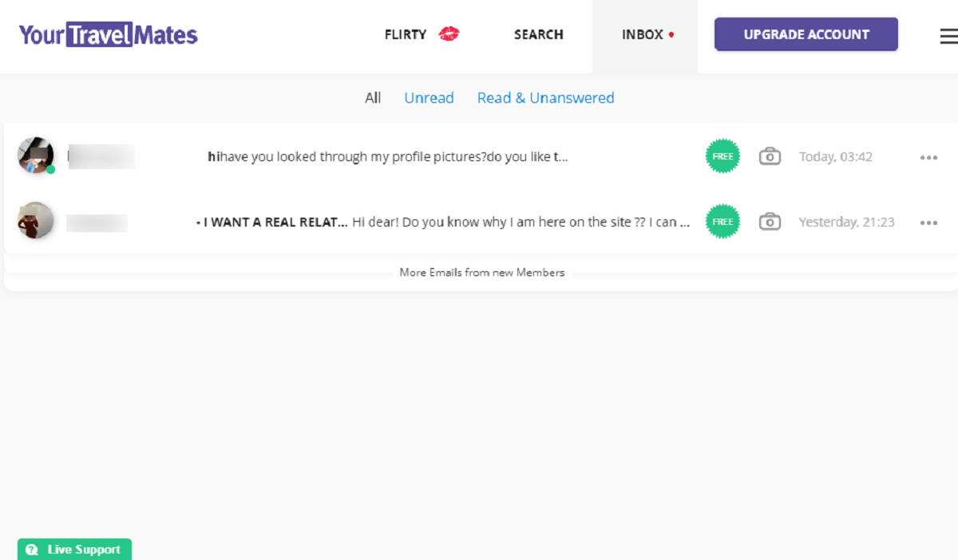
Task: Click the camera icon on yesterday's message
Action: click(770, 222)
